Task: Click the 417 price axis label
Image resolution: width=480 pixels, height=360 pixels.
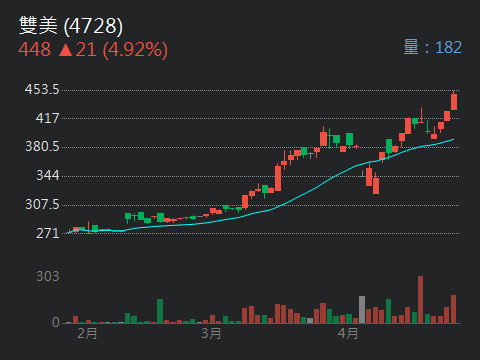Action: coord(47,118)
